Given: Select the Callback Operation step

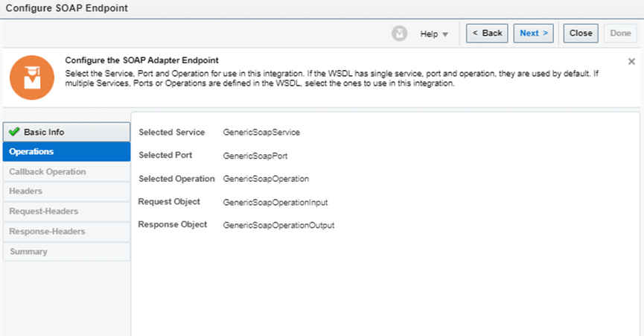Looking at the screenshot, I should pyautogui.click(x=66, y=171).
